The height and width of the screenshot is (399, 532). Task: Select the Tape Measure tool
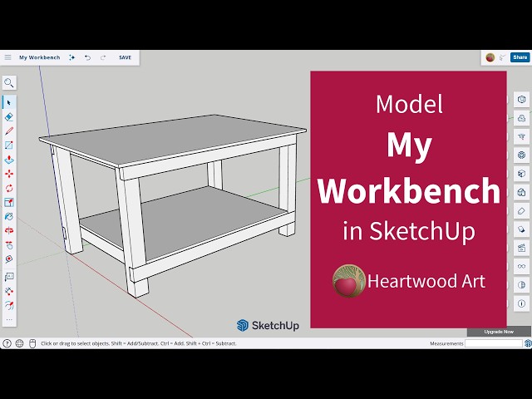(x=9, y=259)
